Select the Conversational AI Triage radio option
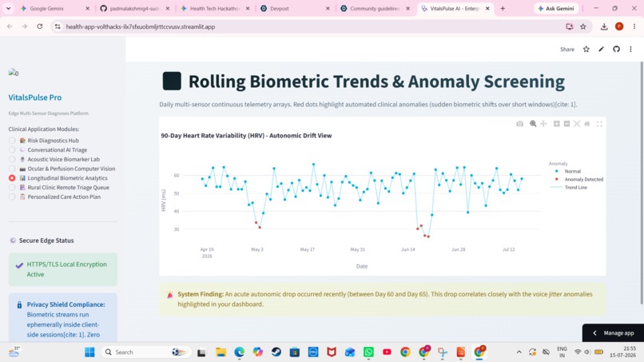The image size is (644, 362). [x=48, y=150]
